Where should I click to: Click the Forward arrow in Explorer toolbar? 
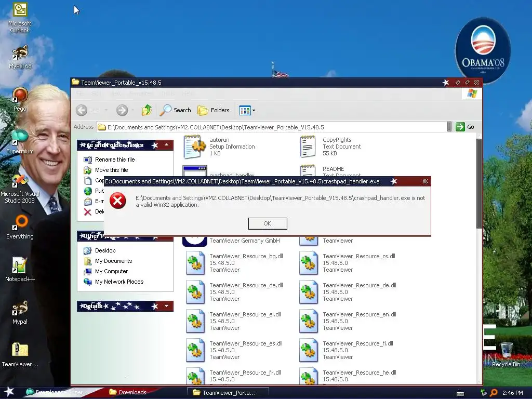click(x=122, y=110)
